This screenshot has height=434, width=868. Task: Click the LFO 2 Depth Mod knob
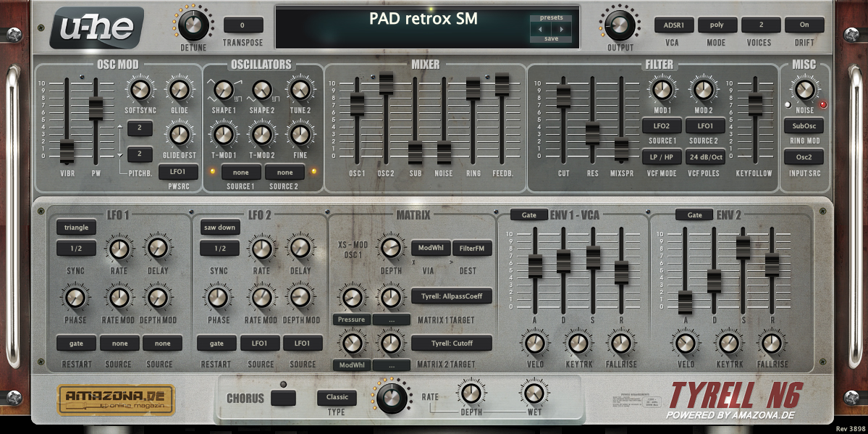pos(300,297)
